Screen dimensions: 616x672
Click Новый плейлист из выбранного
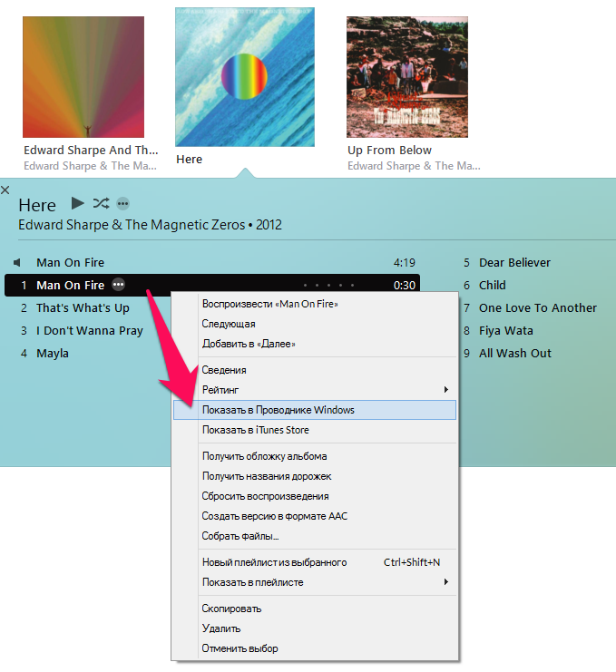315,562
